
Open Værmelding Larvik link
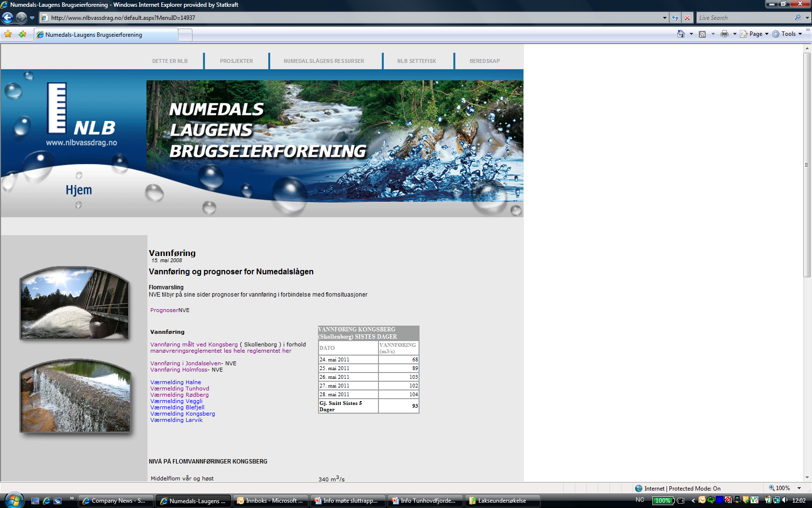point(176,420)
